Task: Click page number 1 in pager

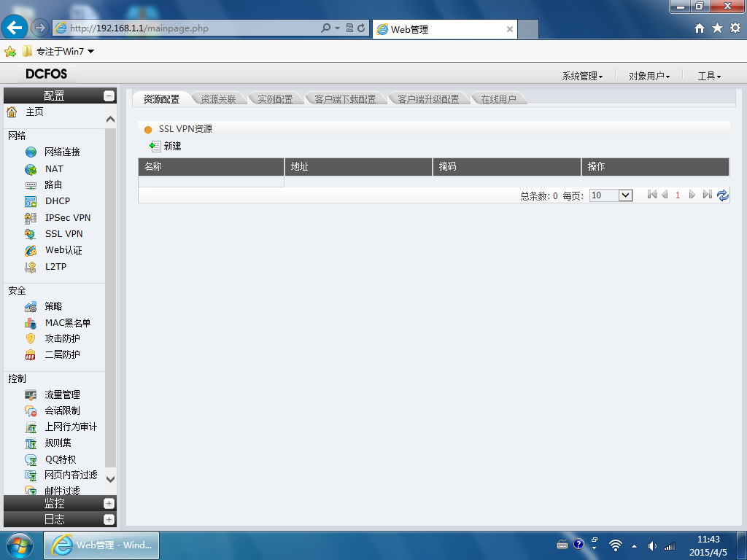Action: point(678,195)
